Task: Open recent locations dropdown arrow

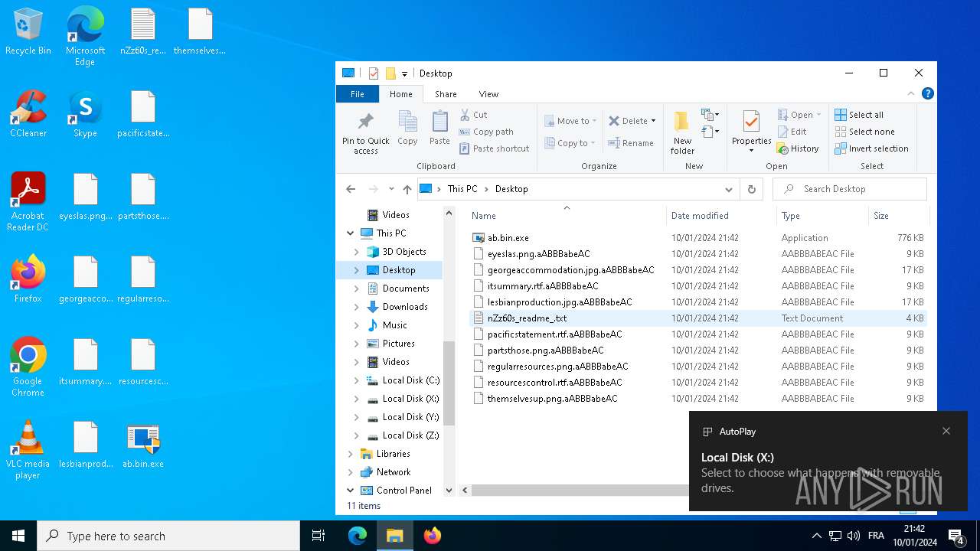Action: click(391, 189)
